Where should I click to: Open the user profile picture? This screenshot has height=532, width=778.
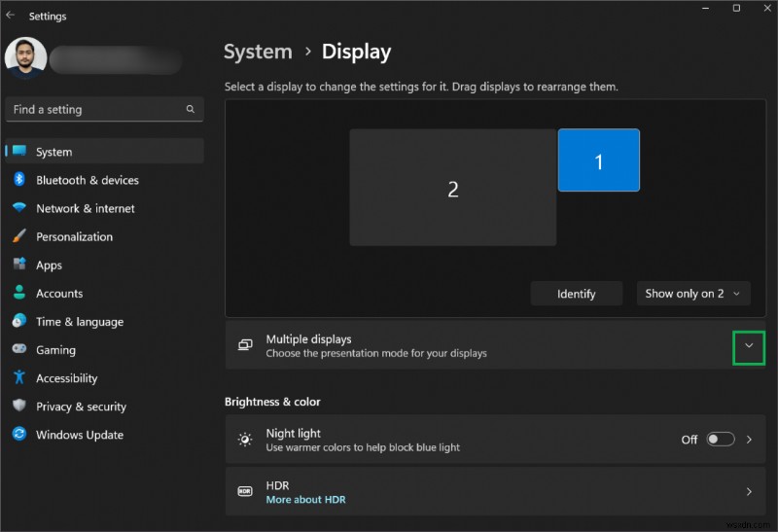tap(26, 57)
